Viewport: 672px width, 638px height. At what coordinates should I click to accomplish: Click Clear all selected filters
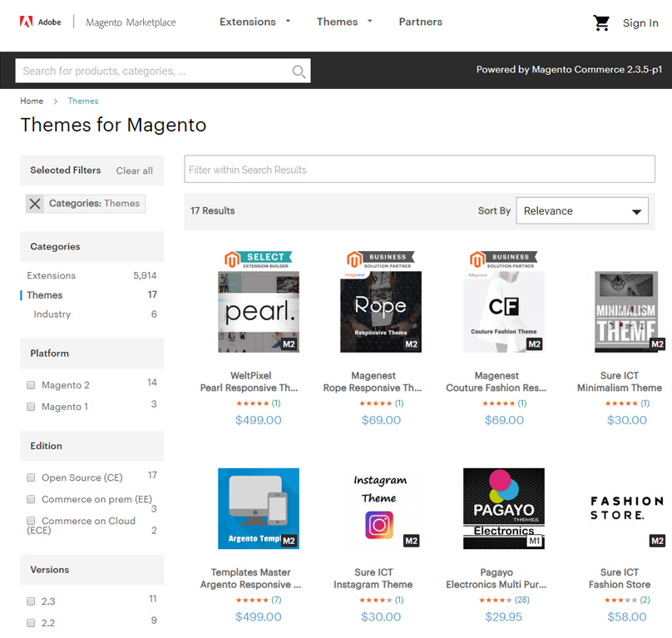click(x=134, y=171)
